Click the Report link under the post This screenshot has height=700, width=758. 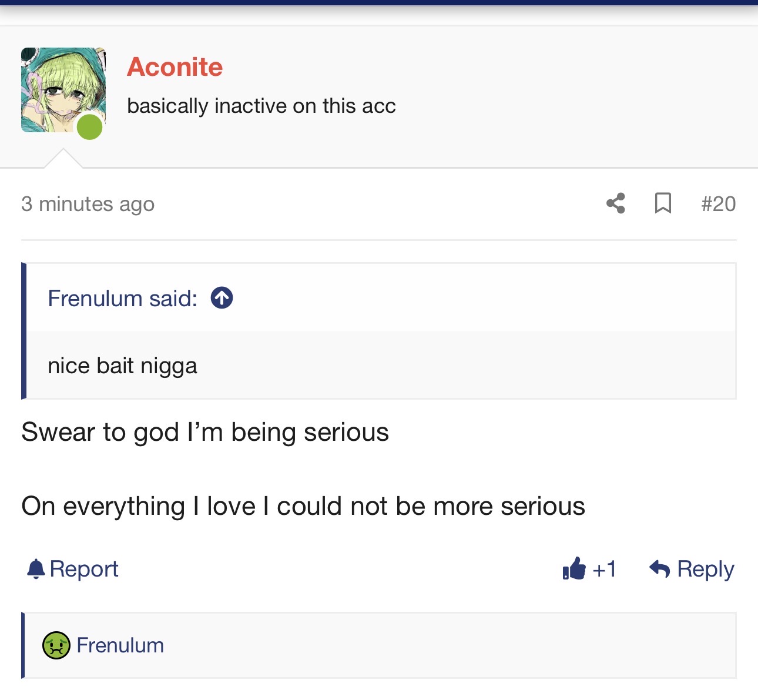click(84, 569)
